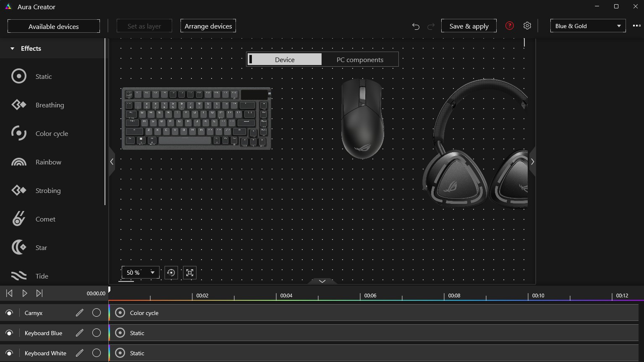
Task: Collapse the Effects section
Action: [12, 49]
